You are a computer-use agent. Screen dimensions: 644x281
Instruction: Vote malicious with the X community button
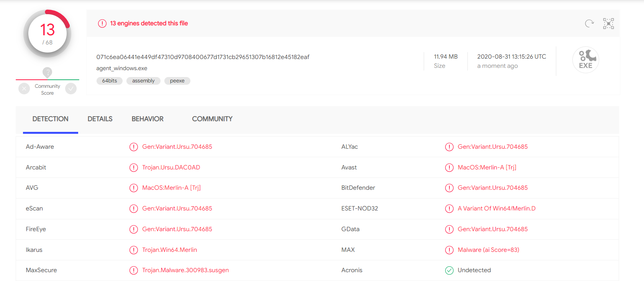[x=24, y=89]
